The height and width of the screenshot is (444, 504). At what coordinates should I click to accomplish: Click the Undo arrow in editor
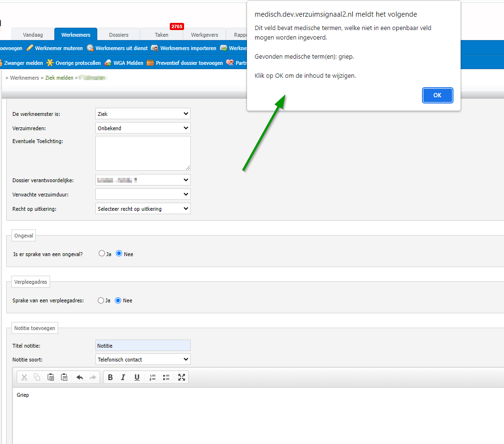click(80, 377)
